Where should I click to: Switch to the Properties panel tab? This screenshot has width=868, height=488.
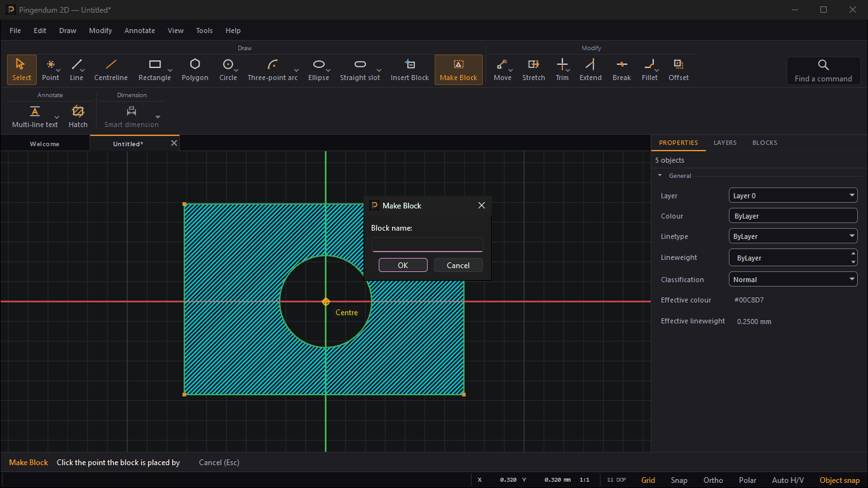tap(678, 143)
